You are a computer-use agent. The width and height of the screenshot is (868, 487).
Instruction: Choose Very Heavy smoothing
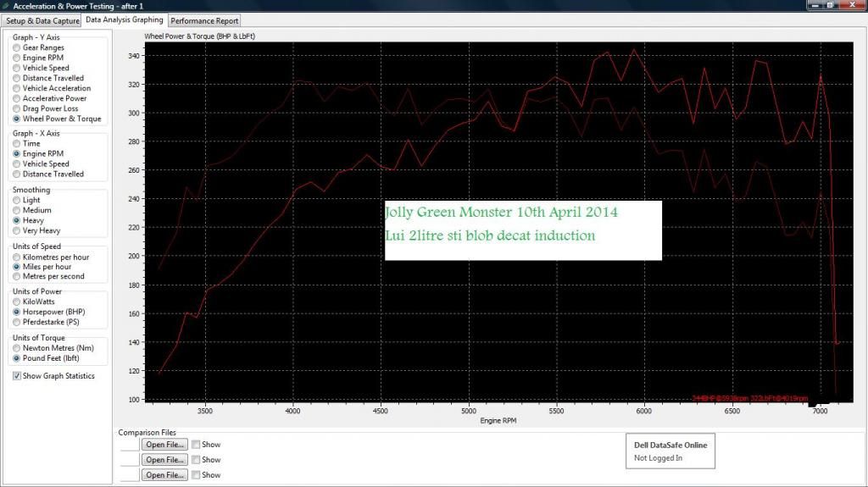(x=17, y=231)
